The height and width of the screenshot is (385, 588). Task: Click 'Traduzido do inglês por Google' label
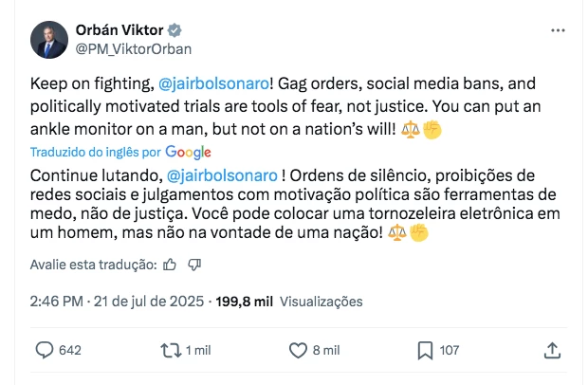click(120, 152)
